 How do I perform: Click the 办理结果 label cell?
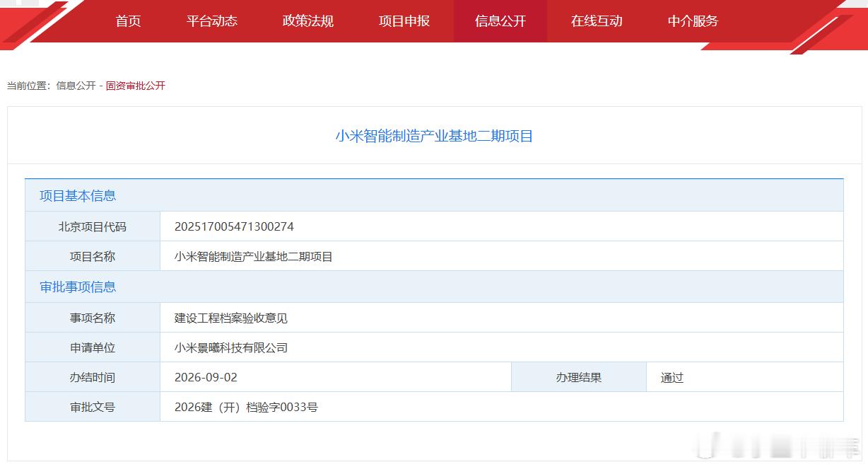coord(579,377)
